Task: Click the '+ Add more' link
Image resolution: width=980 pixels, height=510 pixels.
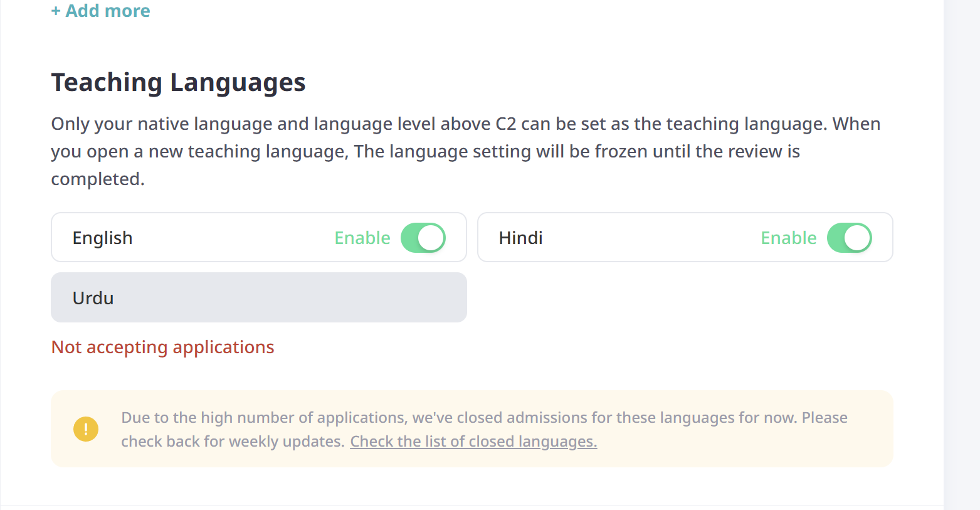Action: click(100, 11)
